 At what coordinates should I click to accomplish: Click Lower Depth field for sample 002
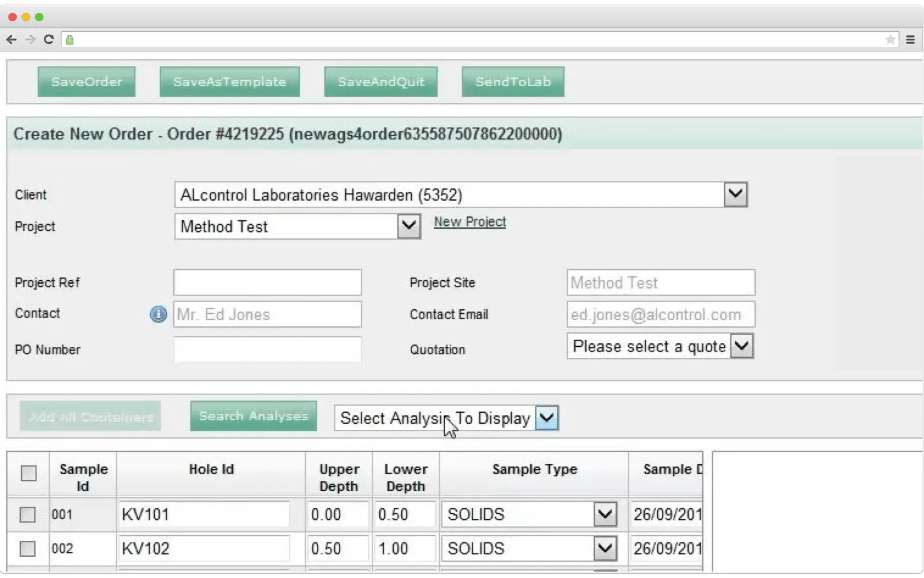coord(405,549)
